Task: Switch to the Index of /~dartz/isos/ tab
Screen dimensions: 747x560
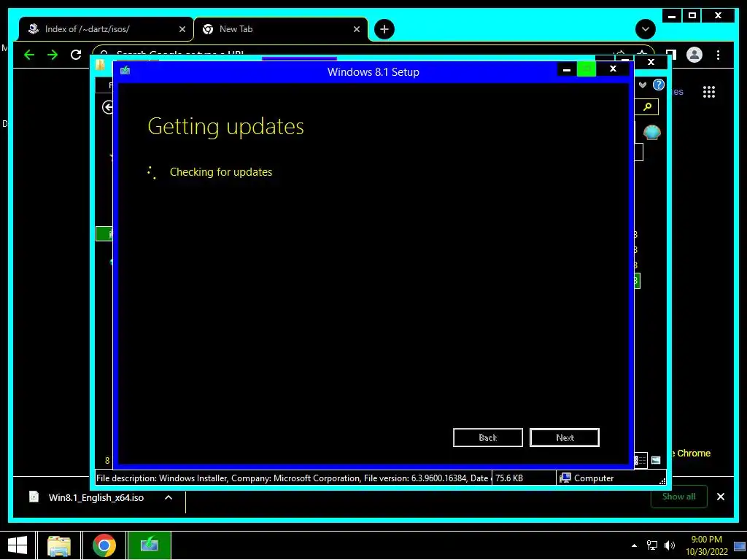Action: tap(106, 29)
